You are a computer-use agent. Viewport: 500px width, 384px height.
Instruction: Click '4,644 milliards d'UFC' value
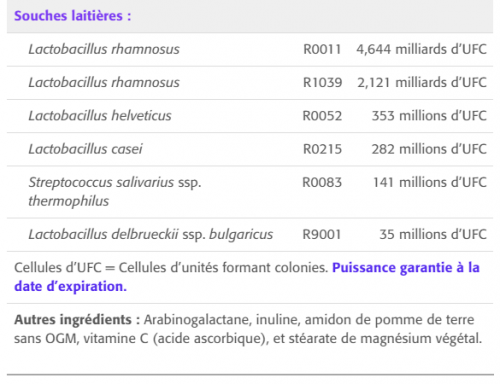pyautogui.click(x=421, y=49)
